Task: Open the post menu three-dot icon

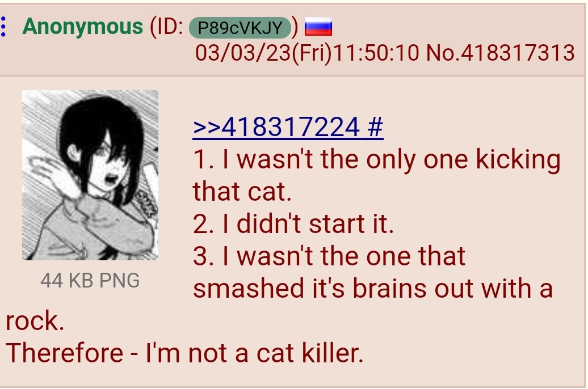Action: click(x=3, y=27)
